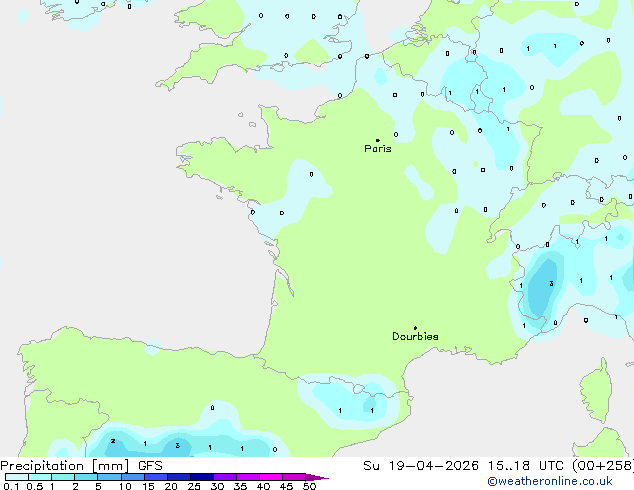Click the 25–30 mm dark blue swatch

coord(202,477)
